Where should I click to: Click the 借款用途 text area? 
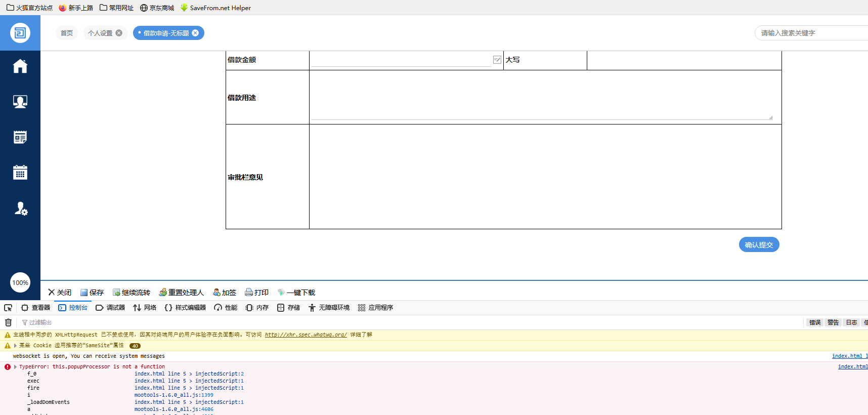point(541,97)
